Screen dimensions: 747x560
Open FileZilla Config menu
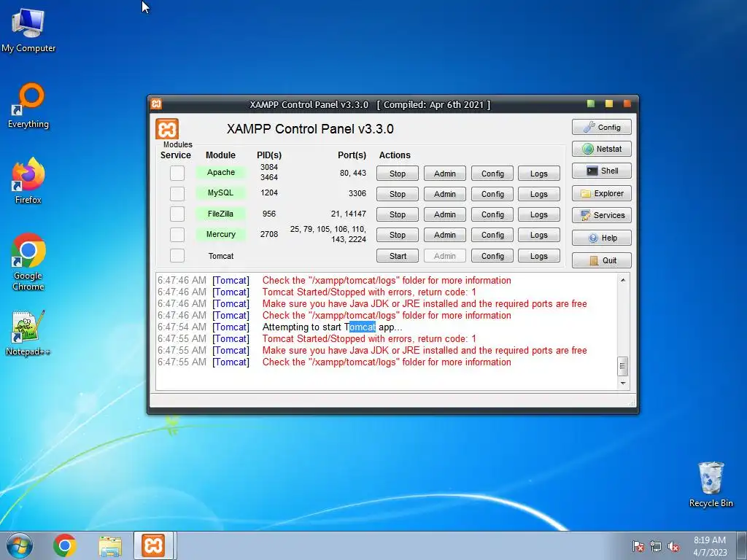pyautogui.click(x=492, y=214)
